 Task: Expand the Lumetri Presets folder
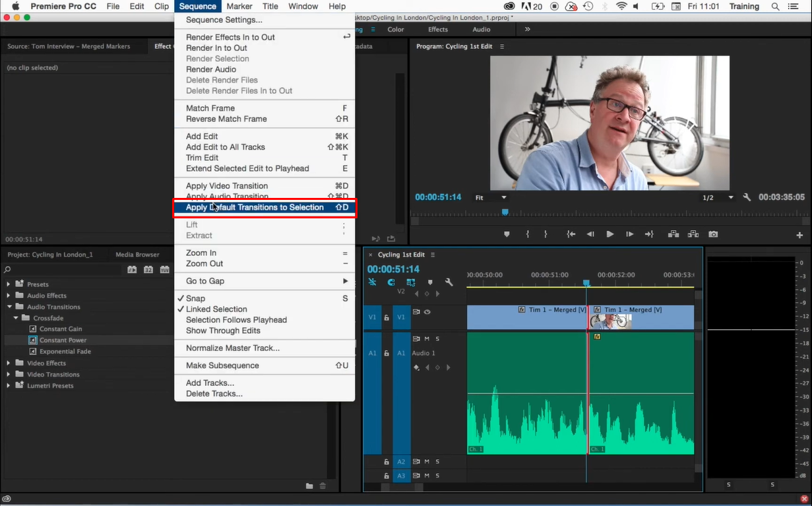(x=9, y=385)
